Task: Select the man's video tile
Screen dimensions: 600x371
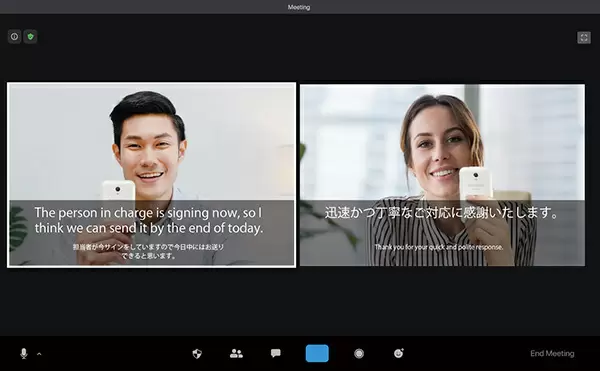Action: [152, 175]
